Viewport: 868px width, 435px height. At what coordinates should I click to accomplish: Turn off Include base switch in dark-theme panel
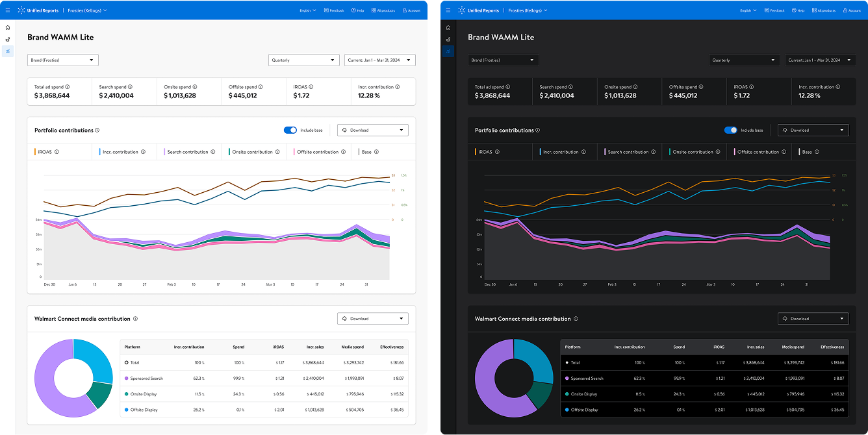tap(731, 130)
